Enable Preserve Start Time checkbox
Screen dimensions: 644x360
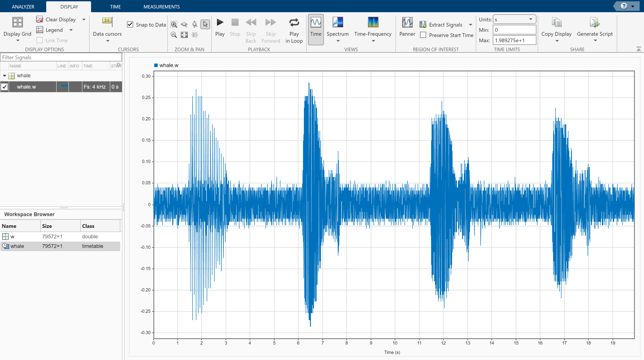(x=423, y=35)
